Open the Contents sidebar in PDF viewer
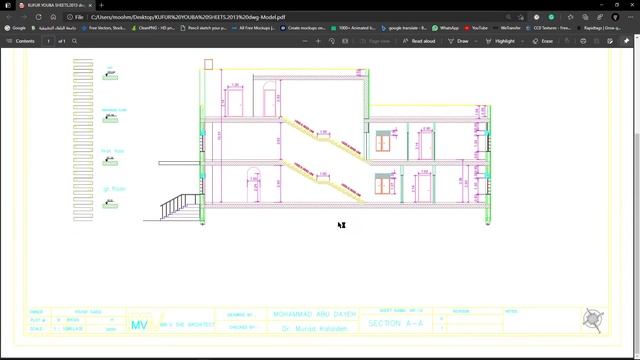640x360 pixels. click(x=20, y=41)
